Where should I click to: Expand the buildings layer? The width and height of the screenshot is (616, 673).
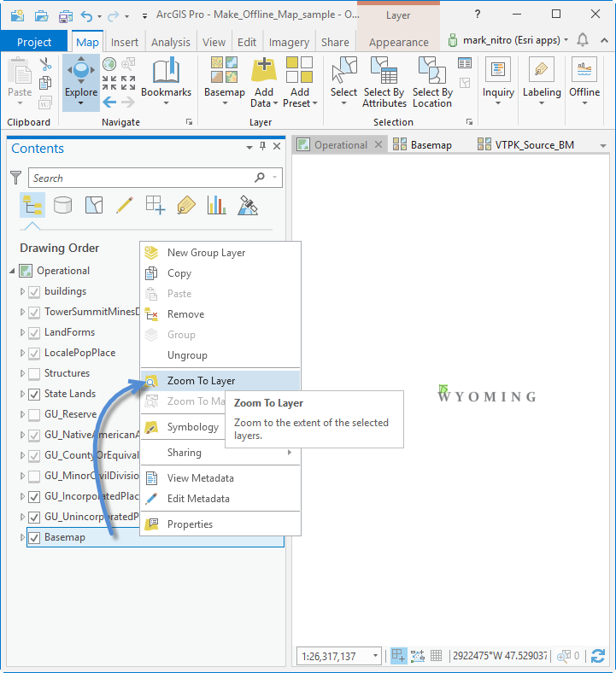(22, 291)
